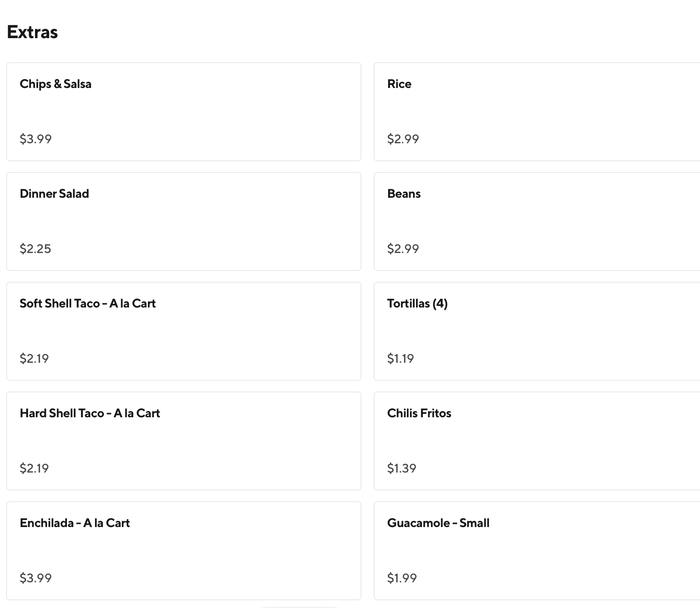
Task: Open the Chips & Salsa menu item
Action: pyautogui.click(x=183, y=112)
